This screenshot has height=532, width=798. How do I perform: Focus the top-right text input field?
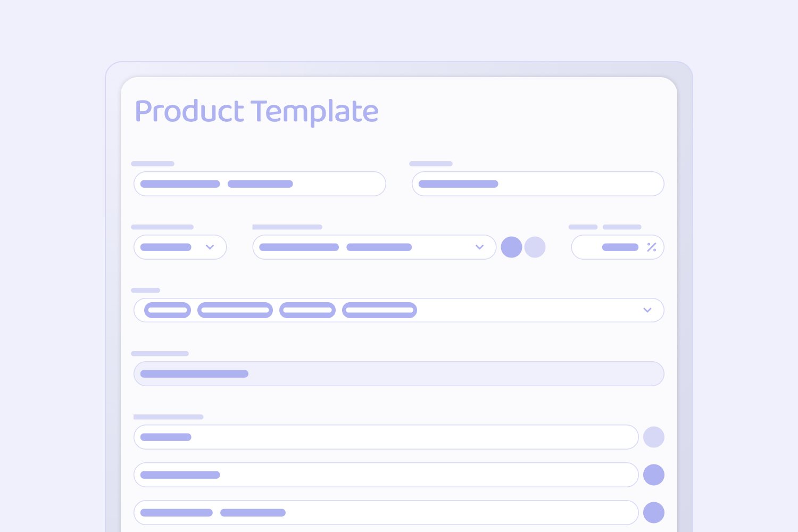tap(538, 184)
